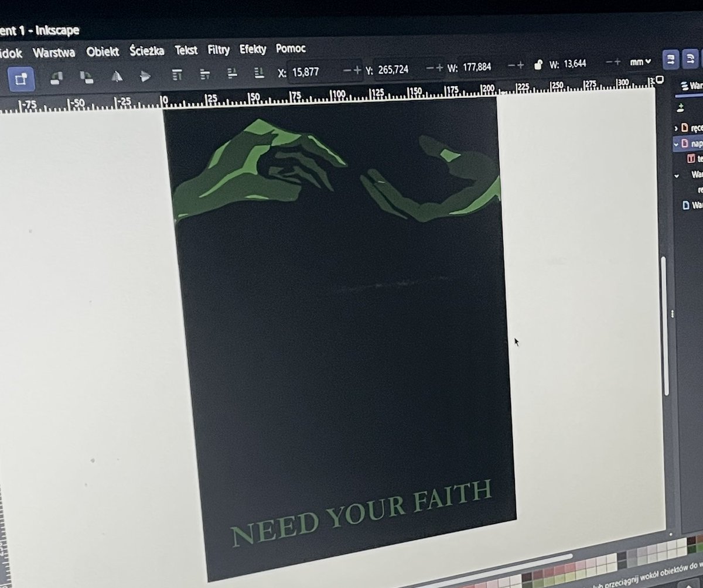This screenshot has height=588, width=703.
Task: Click the rotate 90° clockwise icon
Action: click(86, 76)
